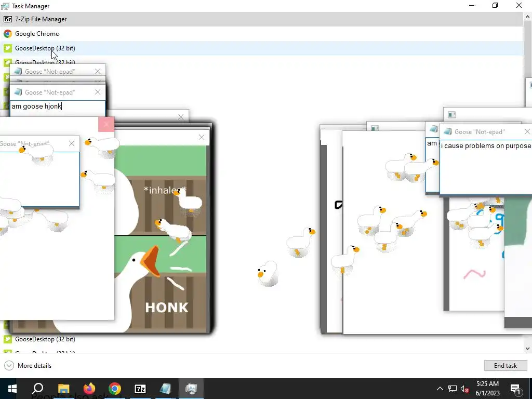The height and width of the screenshot is (399, 532).
Task: Click the Task Manager scrollbar down arrow
Action: (x=528, y=348)
